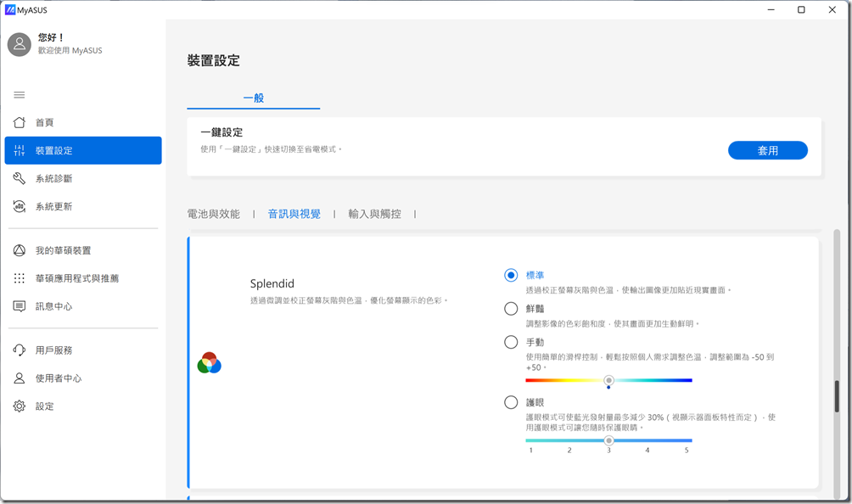Switch to 電池與效能 tab
This screenshot has height=504, width=852.
[x=213, y=215]
